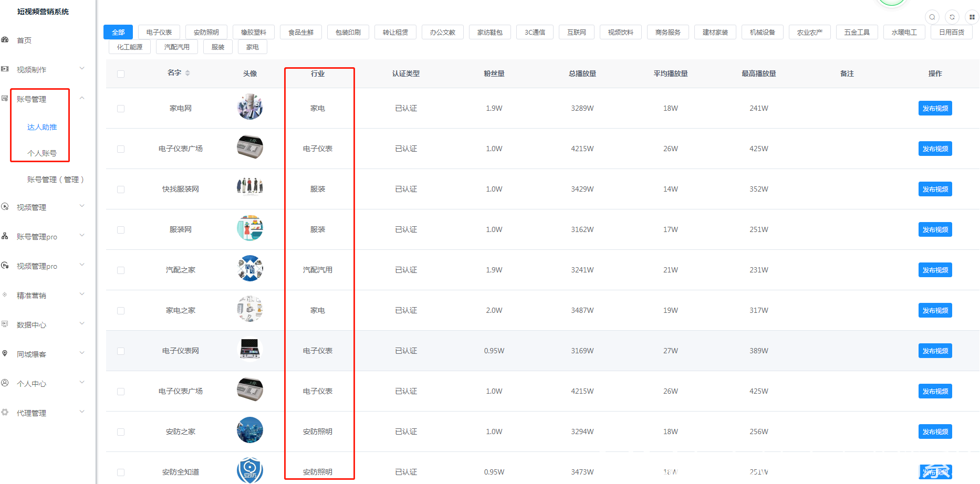
Task: Click the refresh icon at top right
Action: tap(952, 17)
